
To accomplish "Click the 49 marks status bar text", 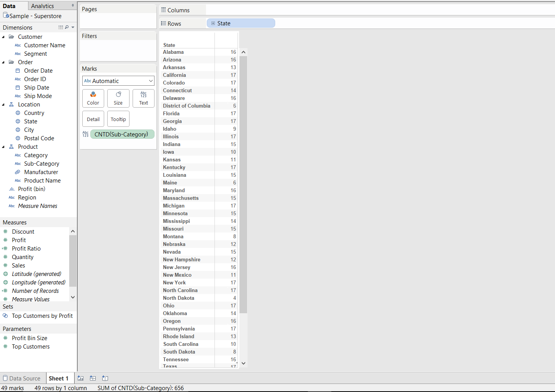I will click(x=12, y=388).
